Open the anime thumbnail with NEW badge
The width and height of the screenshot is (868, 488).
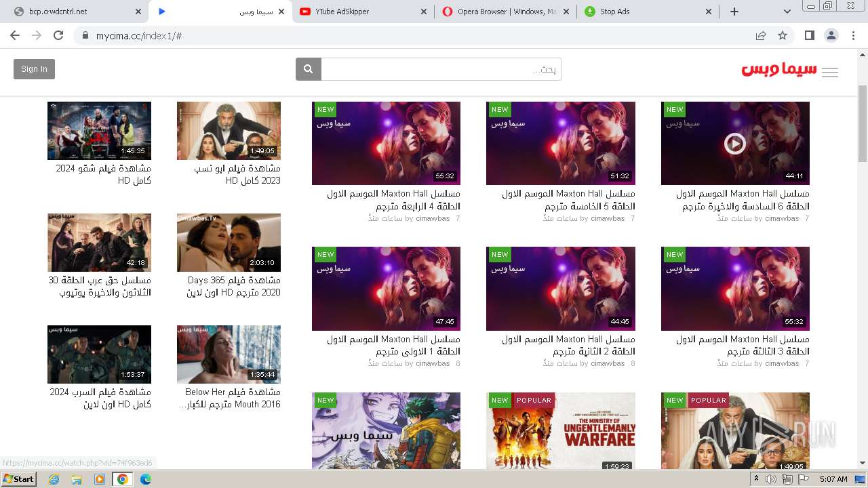(386, 430)
